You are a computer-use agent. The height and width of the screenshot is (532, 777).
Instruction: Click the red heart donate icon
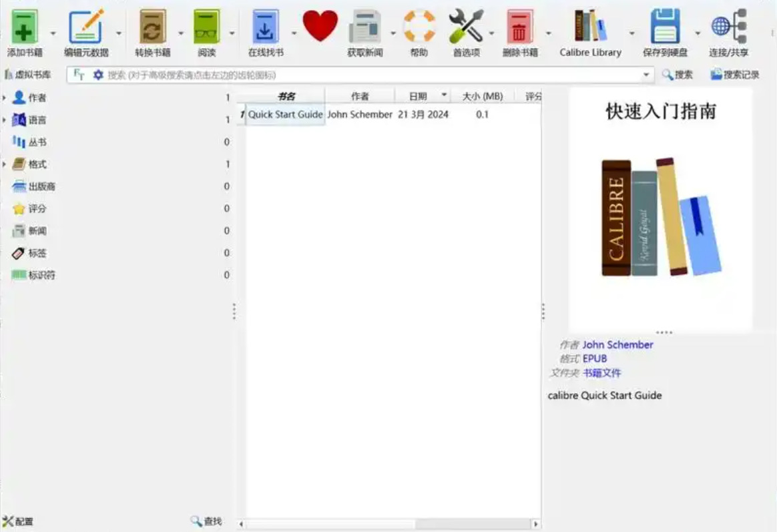(320, 26)
